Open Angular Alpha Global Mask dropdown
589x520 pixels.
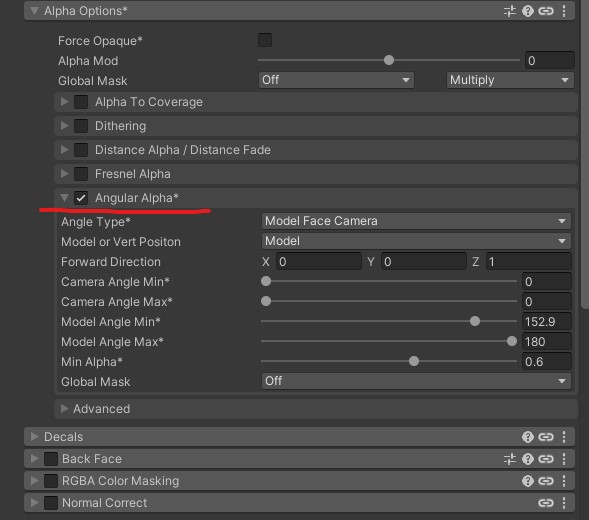click(x=416, y=381)
